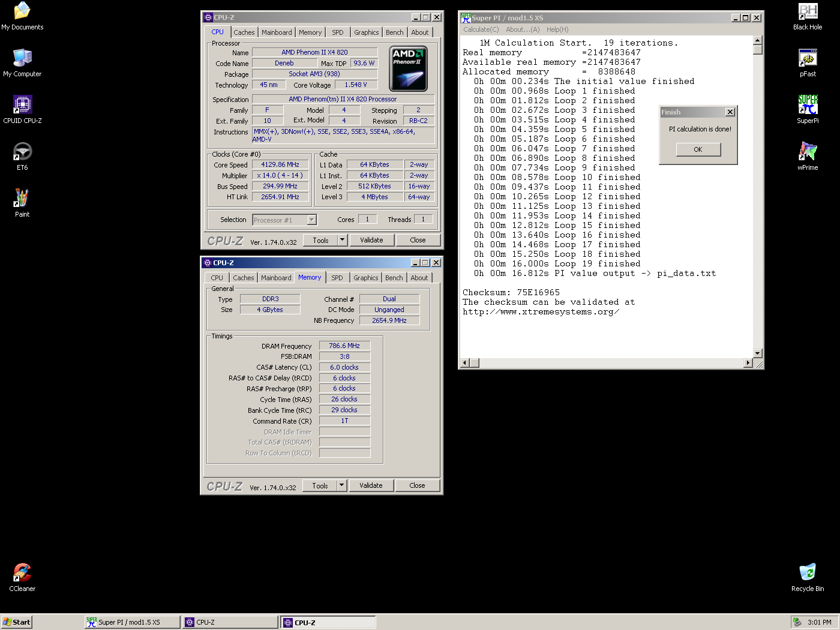
Task: Click the xtremesystems.org URL text
Action: [x=541, y=311]
